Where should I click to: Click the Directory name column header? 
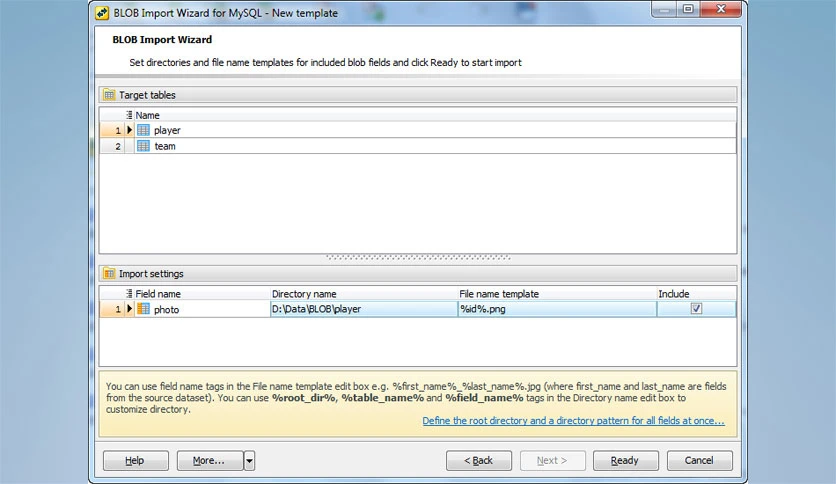tap(364, 294)
